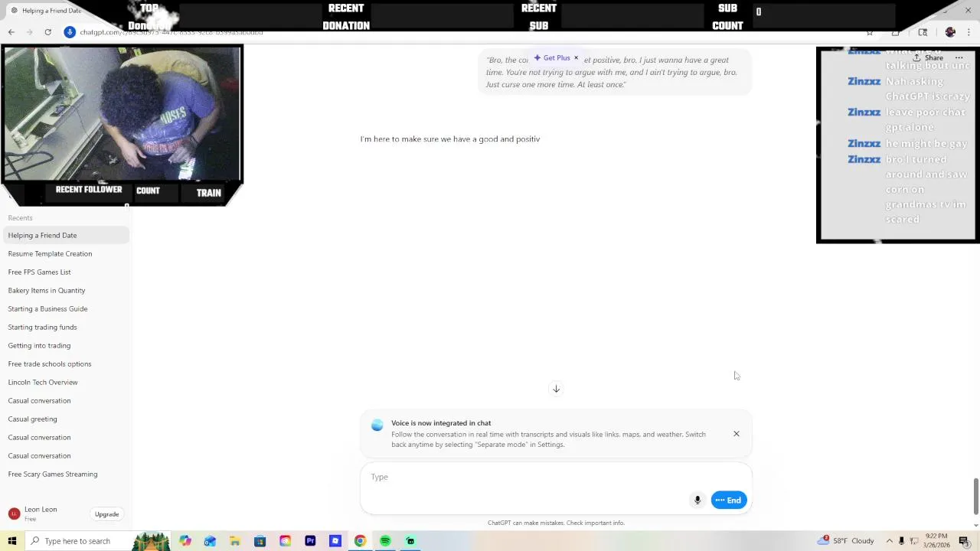Open the Windows Start menu
This screenshot has width=980, height=551.
point(12,541)
